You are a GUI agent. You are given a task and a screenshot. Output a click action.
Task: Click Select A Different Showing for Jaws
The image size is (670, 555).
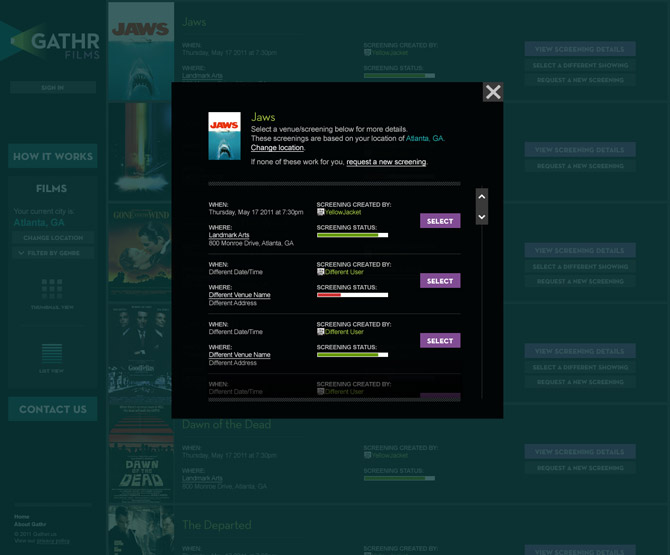tap(580, 65)
